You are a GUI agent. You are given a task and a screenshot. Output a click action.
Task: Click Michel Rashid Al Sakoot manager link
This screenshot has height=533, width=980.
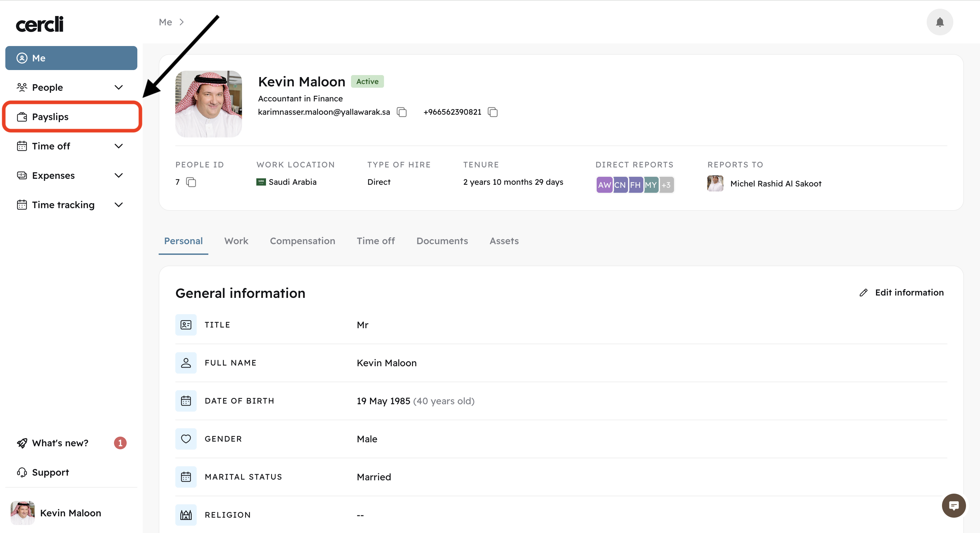(775, 184)
